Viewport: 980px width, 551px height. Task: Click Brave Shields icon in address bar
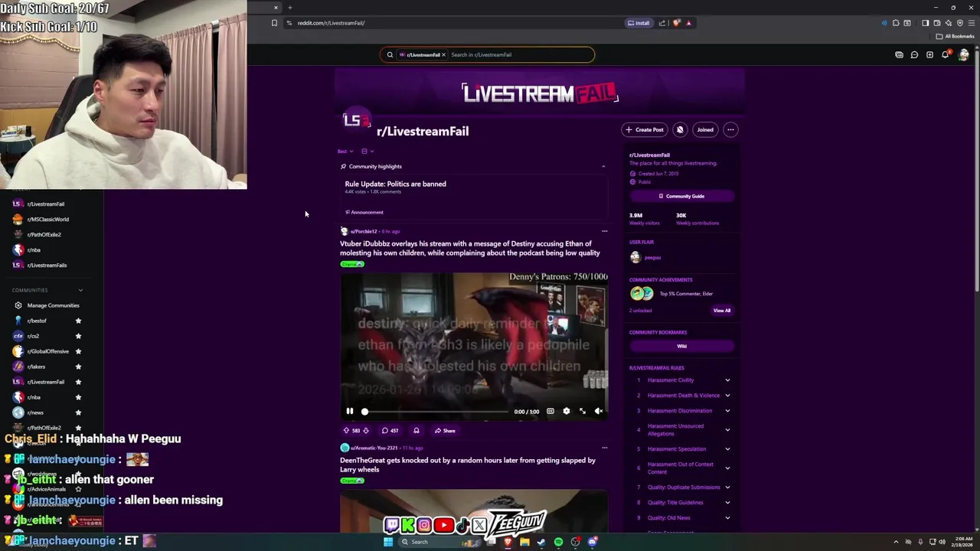click(x=676, y=23)
